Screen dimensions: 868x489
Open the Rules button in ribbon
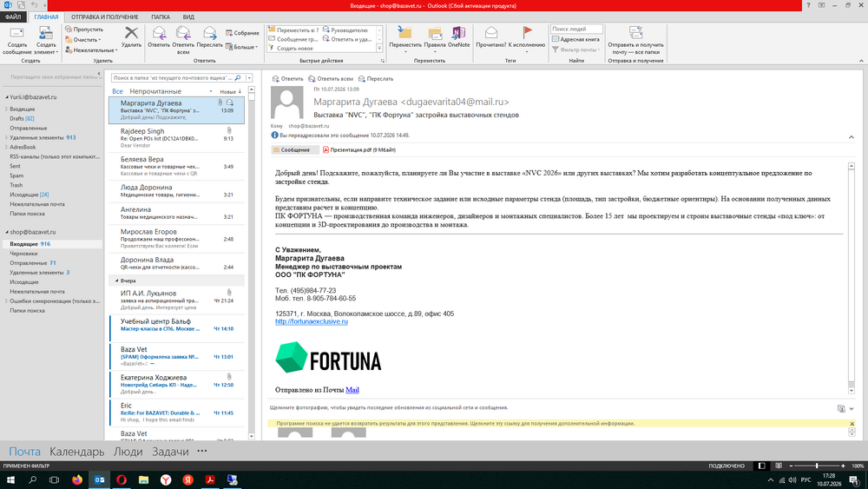point(435,41)
